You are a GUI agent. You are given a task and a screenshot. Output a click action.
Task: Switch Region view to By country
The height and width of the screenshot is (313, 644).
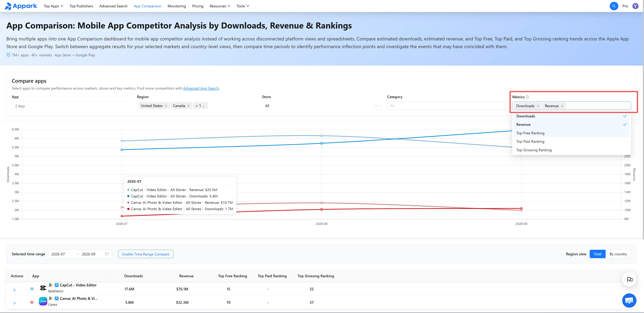coord(618,254)
